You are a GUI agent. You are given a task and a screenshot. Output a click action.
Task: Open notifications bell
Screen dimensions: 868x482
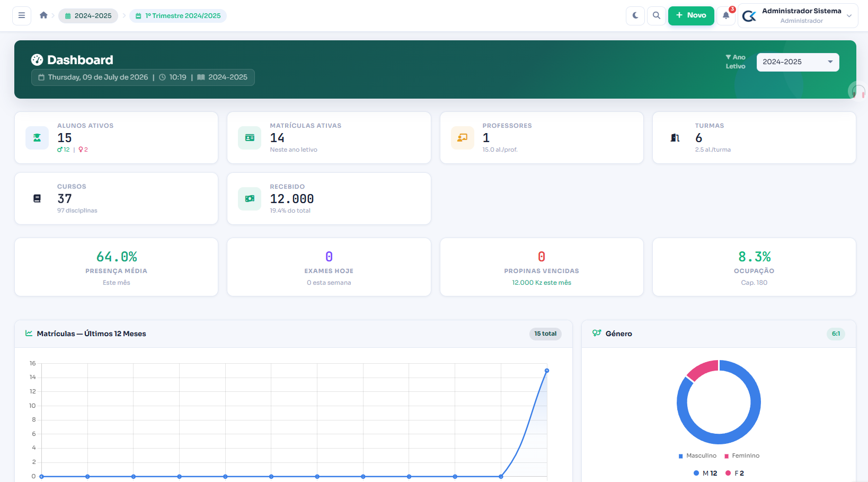click(726, 15)
